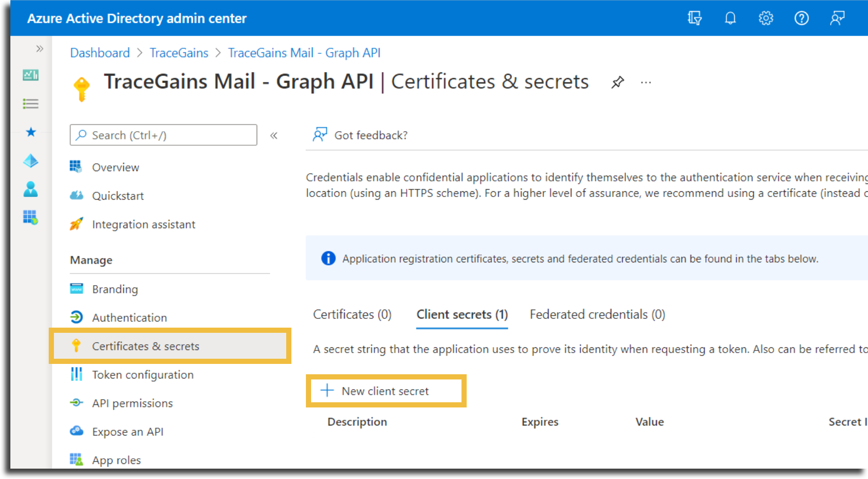Open the settings gear in header
The image size is (868, 479).
[766, 18]
